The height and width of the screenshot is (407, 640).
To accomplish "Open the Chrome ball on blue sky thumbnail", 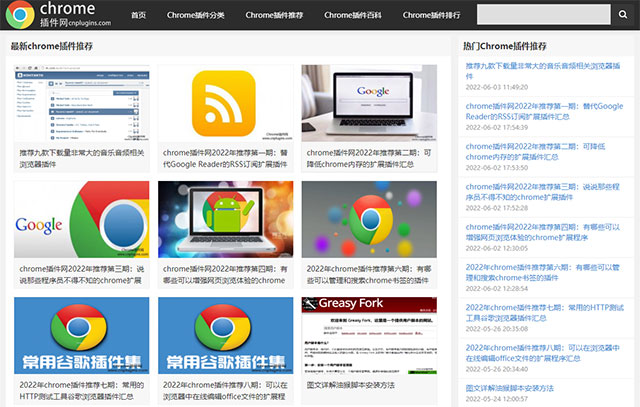I will coord(369,218).
